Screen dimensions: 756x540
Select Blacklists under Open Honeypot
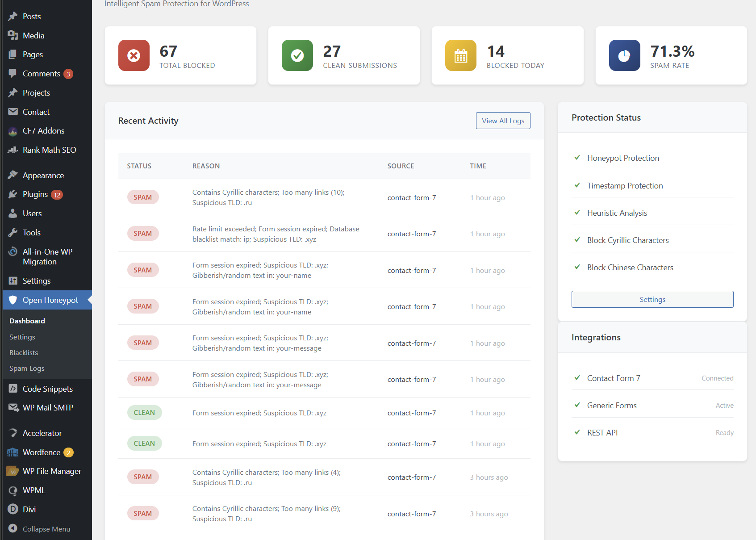[x=23, y=352]
